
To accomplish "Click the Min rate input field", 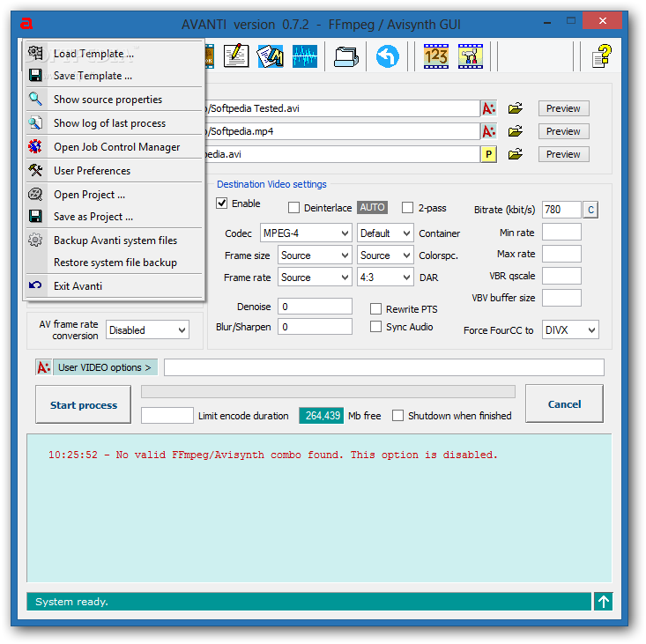I will [561, 233].
